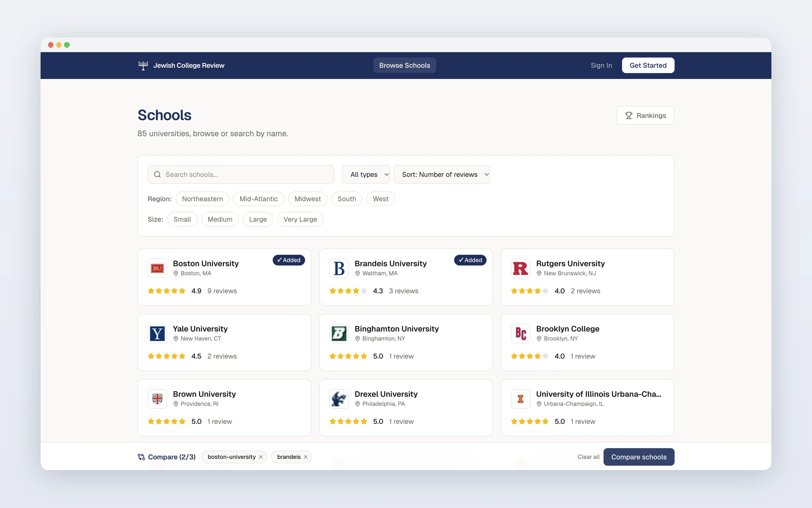Toggle the Northeastern region filter

click(202, 199)
